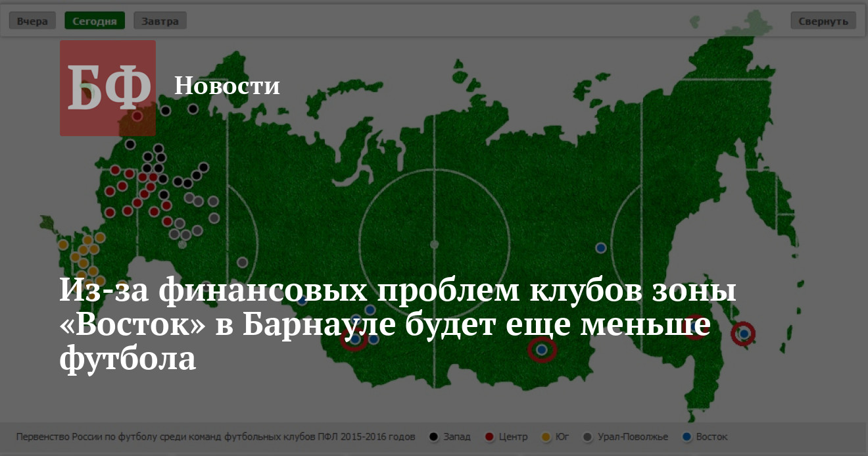The width and height of the screenshot is (868, 456).
Task: Click the westernmost yellow South-zone marker
Action: point(63,245)
